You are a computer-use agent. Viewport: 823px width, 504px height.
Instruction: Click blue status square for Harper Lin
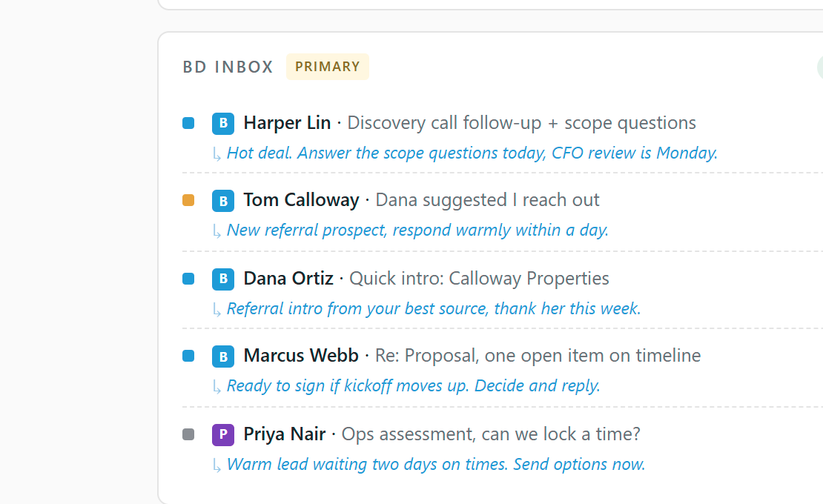188,123
